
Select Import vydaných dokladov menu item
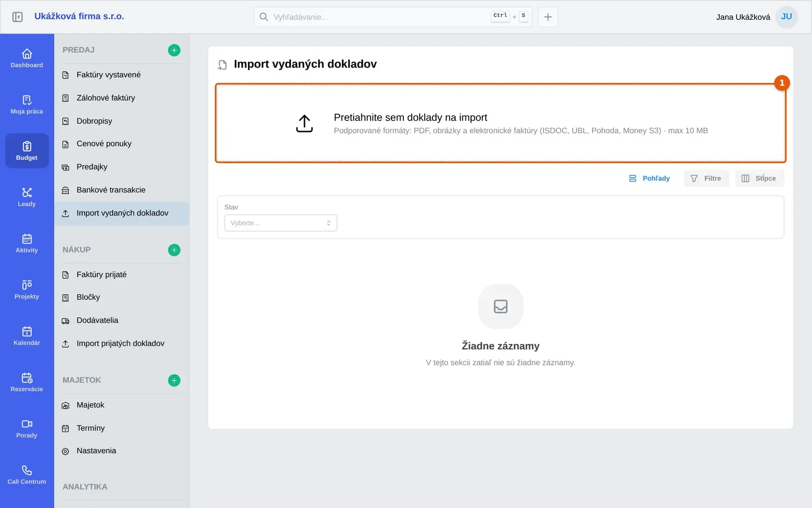(122, 213)
